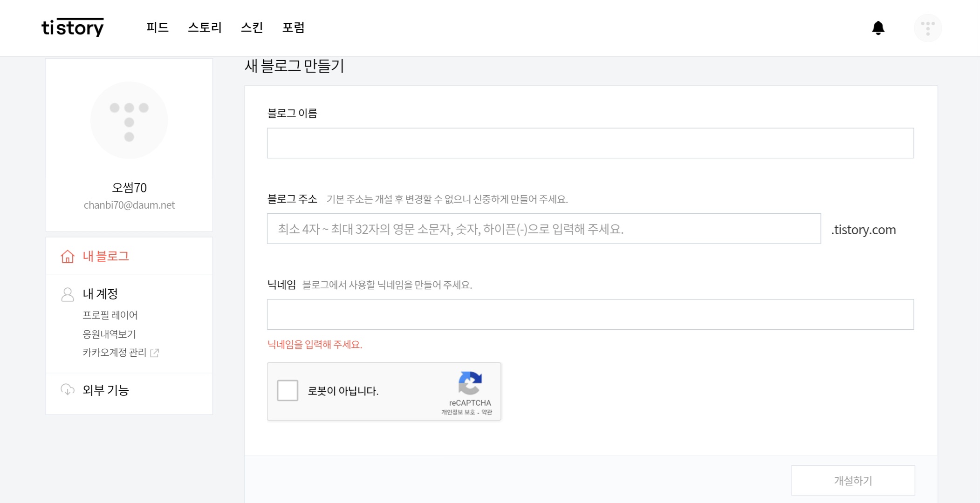Focus the 블로그 이름 input field

click(x=590, y=143)
